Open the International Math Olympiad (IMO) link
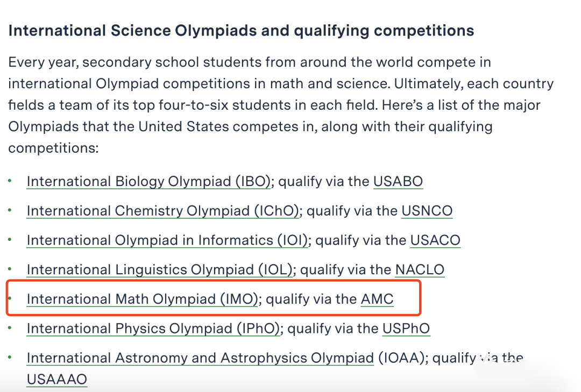Screen dimensions: 581x392 click(x=143, y=299)
